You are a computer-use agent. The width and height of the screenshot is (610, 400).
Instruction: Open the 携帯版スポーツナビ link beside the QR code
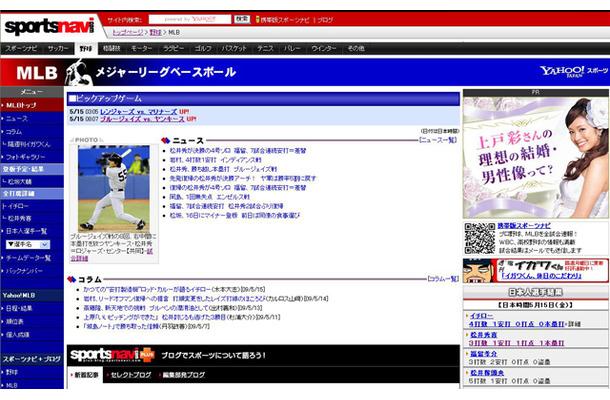pos(524,226)
